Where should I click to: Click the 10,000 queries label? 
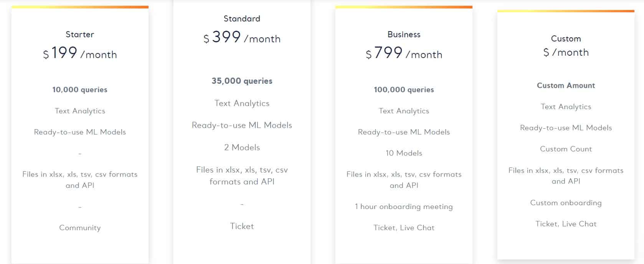pyautogui.click(x=80, y=90)
